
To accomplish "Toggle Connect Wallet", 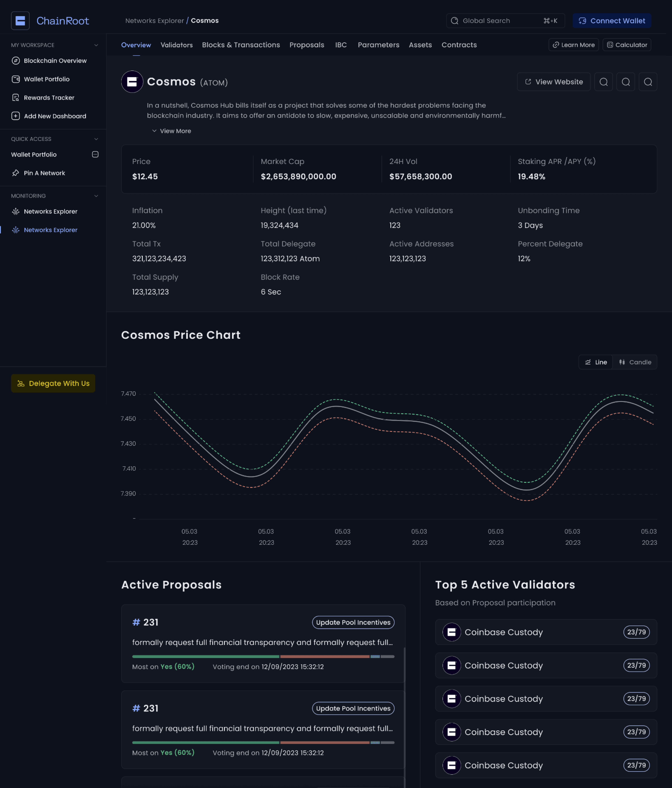I will pyautogui.click(x=612, y=20).
